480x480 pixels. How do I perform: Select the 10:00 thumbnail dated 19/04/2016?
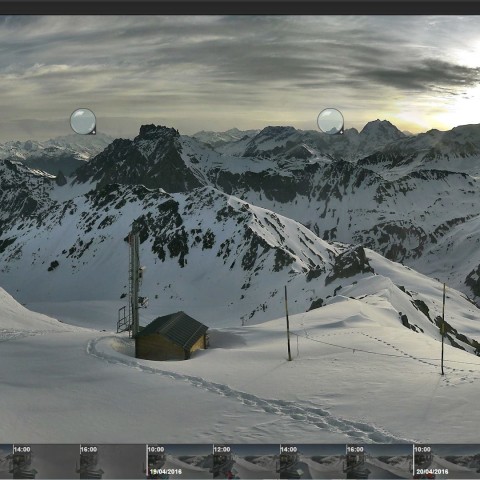179,461
